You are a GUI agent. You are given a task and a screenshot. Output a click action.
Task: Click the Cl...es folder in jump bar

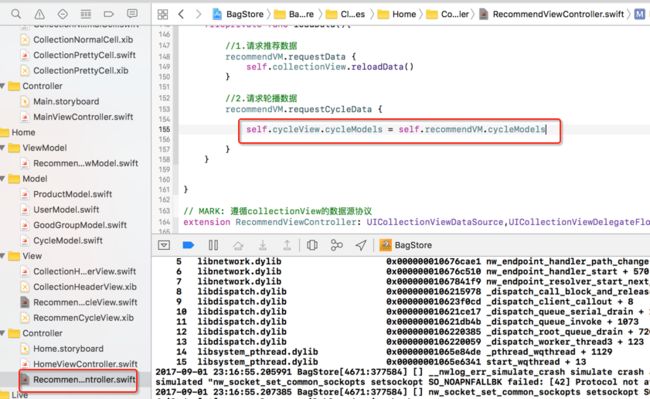tap(345, 14)
